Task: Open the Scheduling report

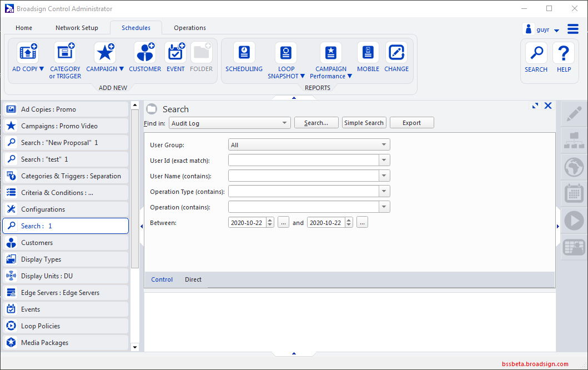Action: pos(244,53)
